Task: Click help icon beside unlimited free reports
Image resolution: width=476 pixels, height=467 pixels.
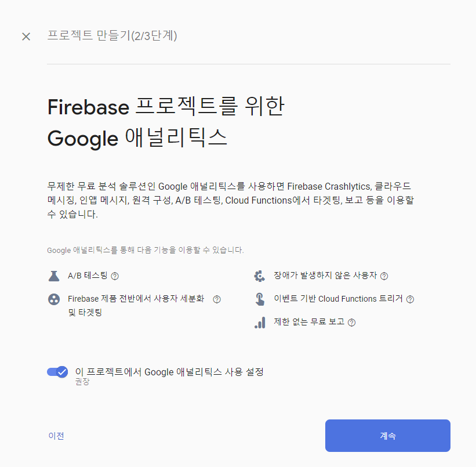Action: coord(351,322)
